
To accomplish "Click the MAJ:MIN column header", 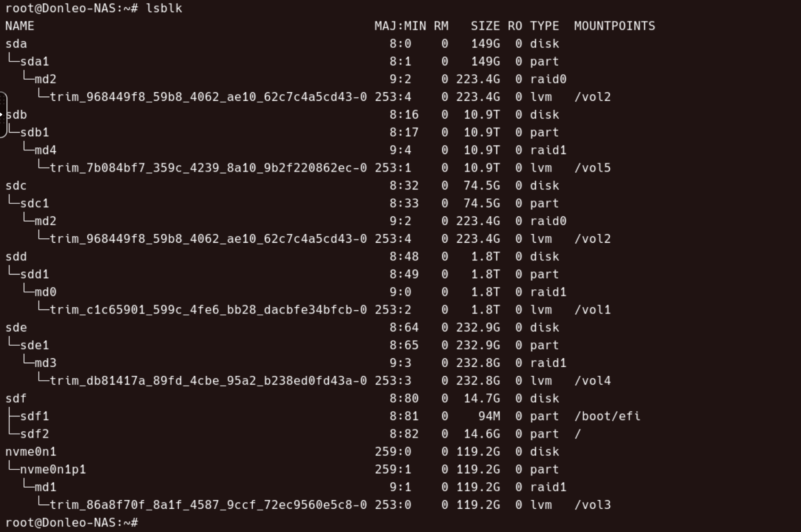I will 400,26.
